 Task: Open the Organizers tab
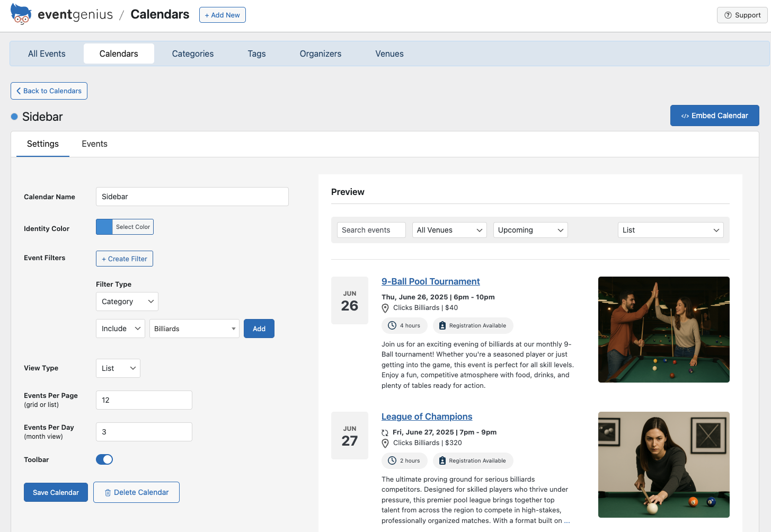point(321,54)
